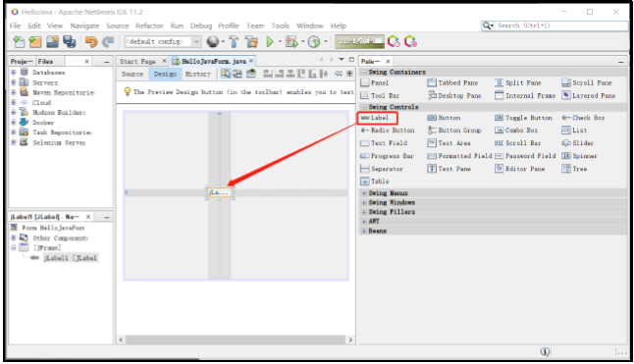634x364 pixels.
Task: Run the project with green arrow
Action: [270, 41]
